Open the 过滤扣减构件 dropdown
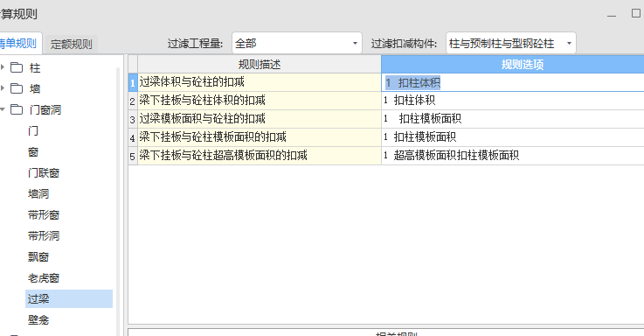The image size is (644, 336). click(x=510, y=43)
